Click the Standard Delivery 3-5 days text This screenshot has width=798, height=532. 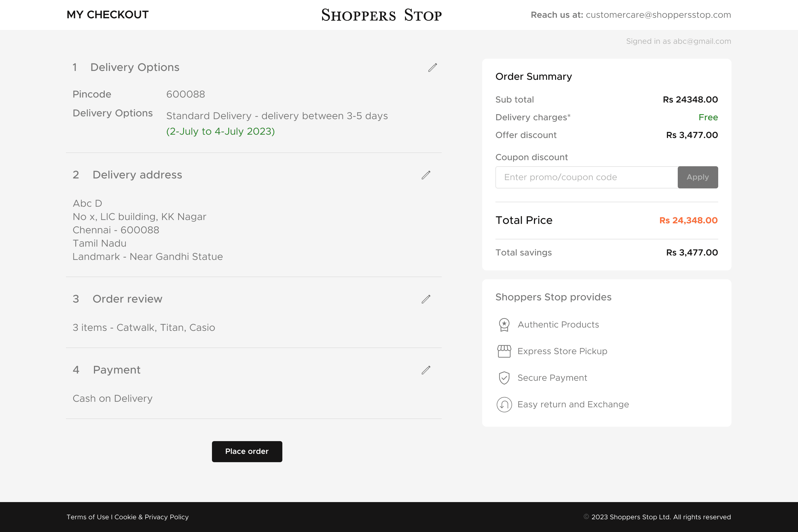277,116
